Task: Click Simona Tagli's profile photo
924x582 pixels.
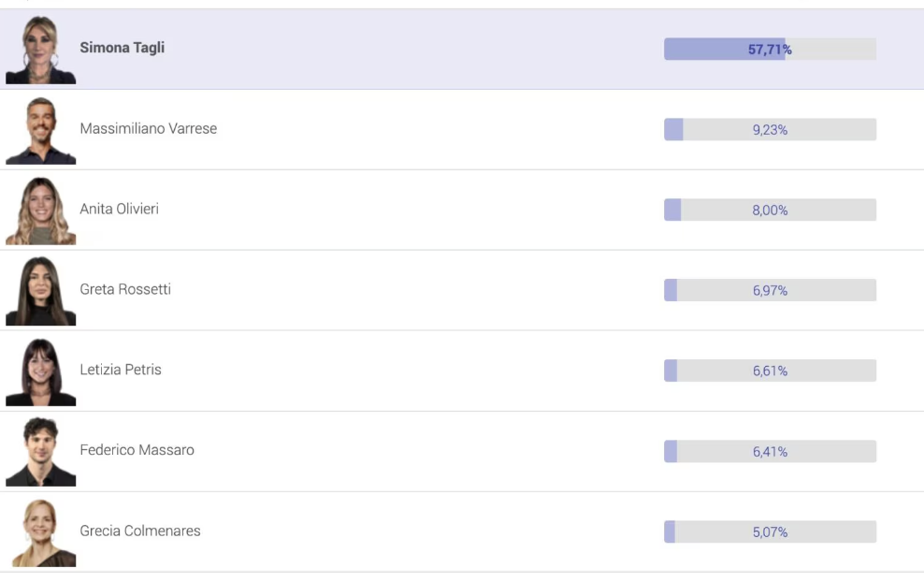Action: 40,50
